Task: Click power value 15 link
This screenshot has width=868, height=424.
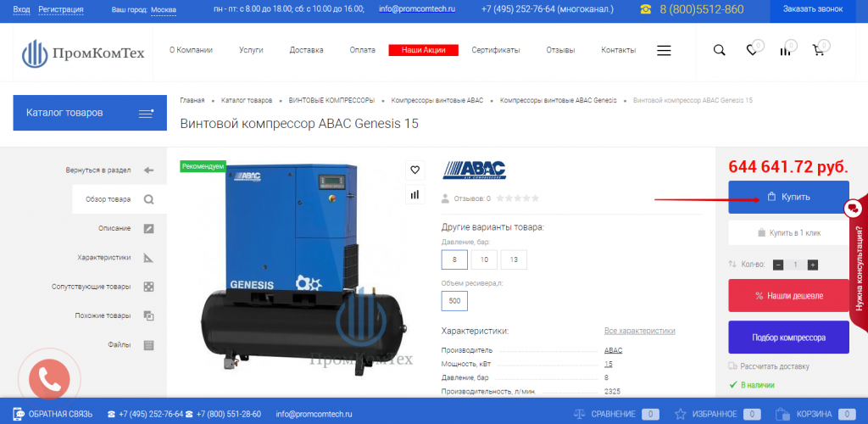Action: [609, 365]
